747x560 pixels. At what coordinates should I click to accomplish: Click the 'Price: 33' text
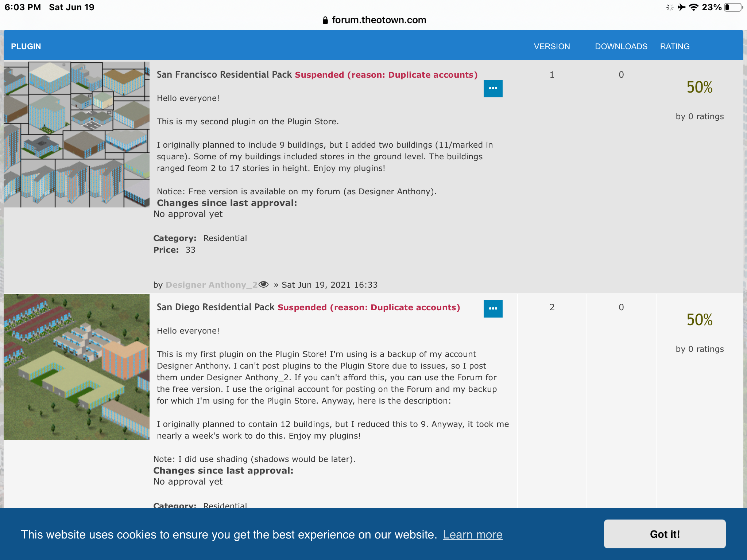(x=174, y=250)
